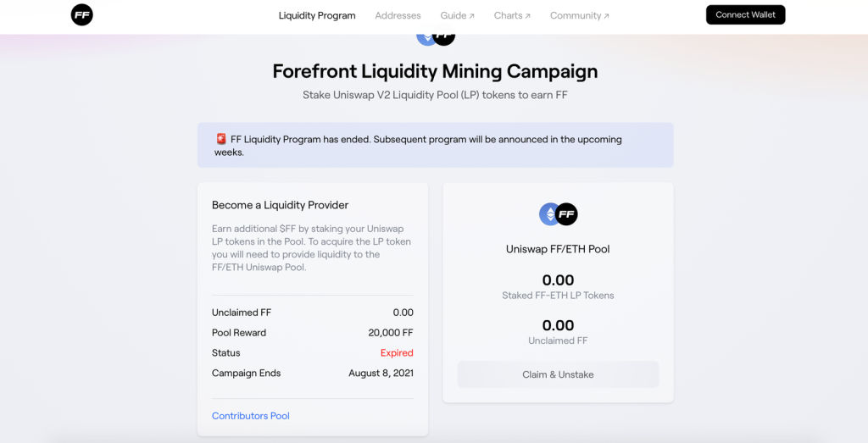Click the Forefront FF logo in header
This screenshot has width=868, height=443.
point(82,14)
